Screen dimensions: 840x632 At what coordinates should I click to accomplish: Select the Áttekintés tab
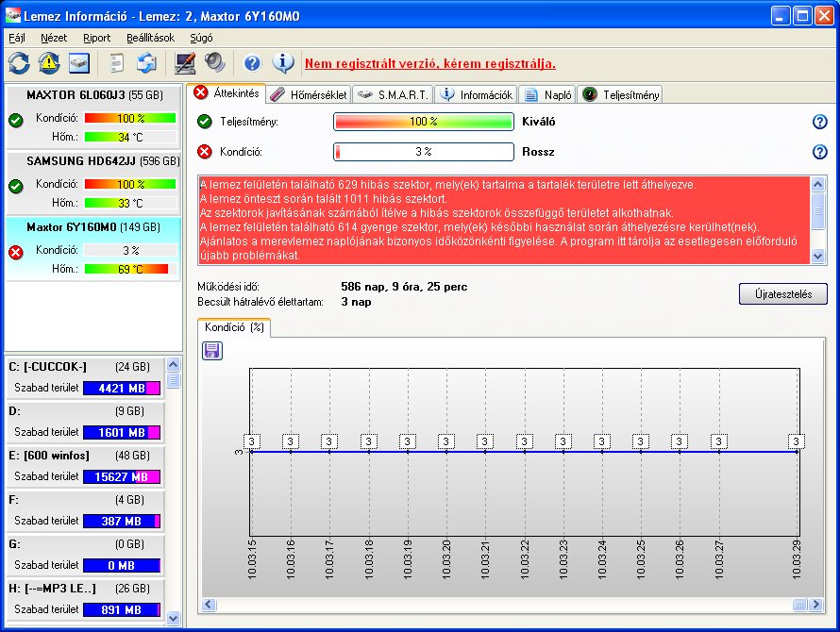coord(227,93)
